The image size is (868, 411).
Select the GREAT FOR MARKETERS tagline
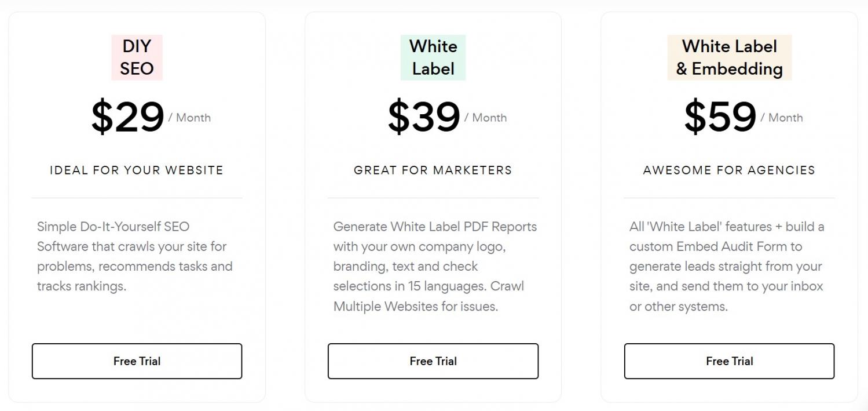(x=433, y=170)
